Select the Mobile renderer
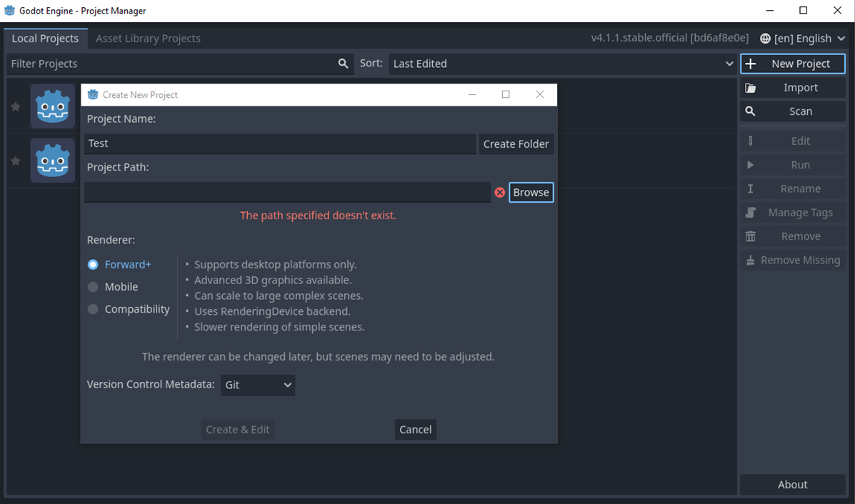 [x=113, y=286]
